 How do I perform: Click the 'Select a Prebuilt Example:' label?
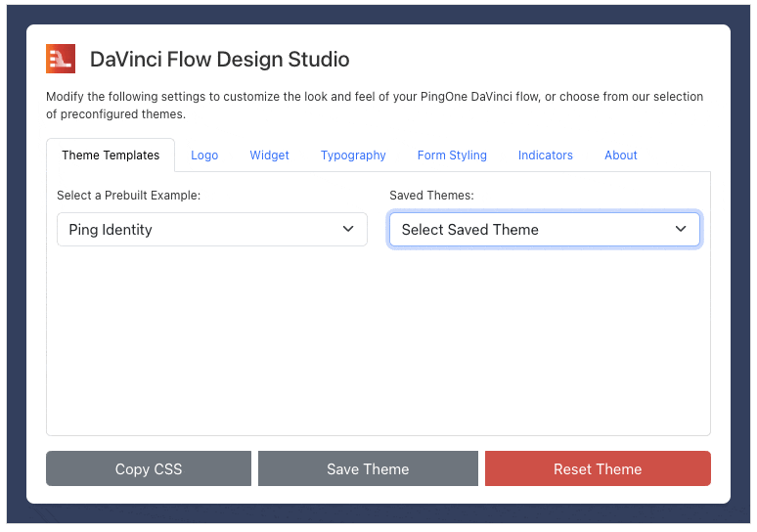[x=128, y=195]
